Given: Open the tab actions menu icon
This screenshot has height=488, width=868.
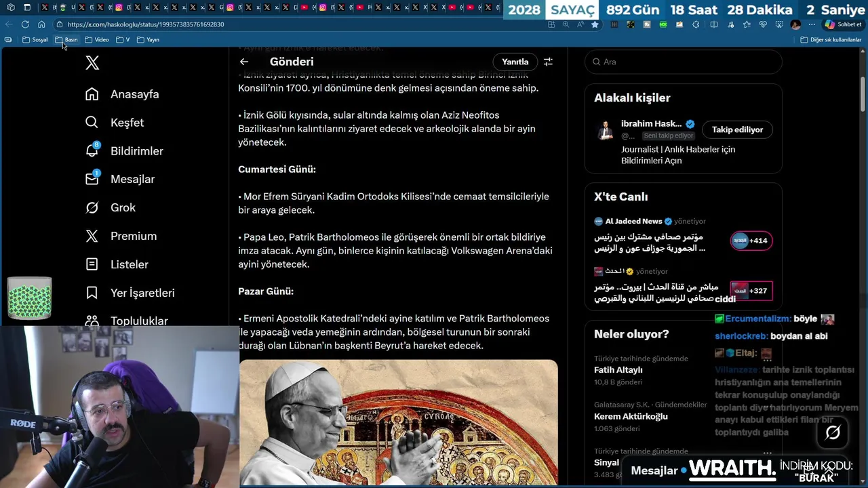Looking at the screenshot, I should [10, 7].
